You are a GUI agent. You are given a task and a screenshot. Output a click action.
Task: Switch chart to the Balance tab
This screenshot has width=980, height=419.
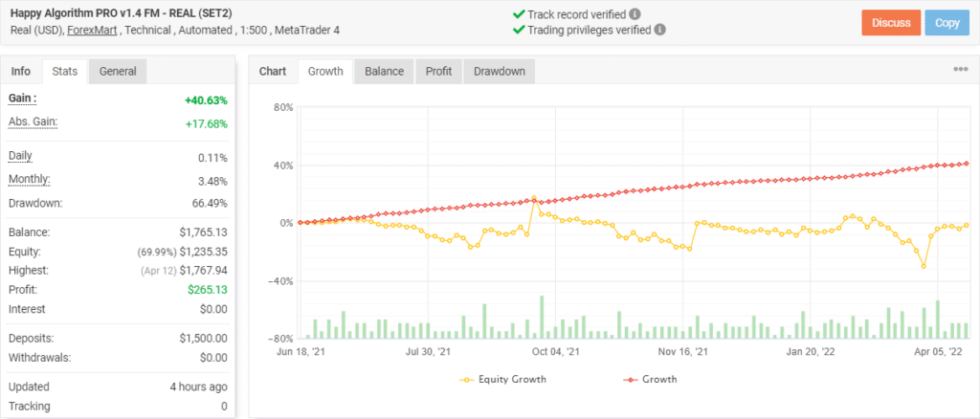tap(384, 71)
